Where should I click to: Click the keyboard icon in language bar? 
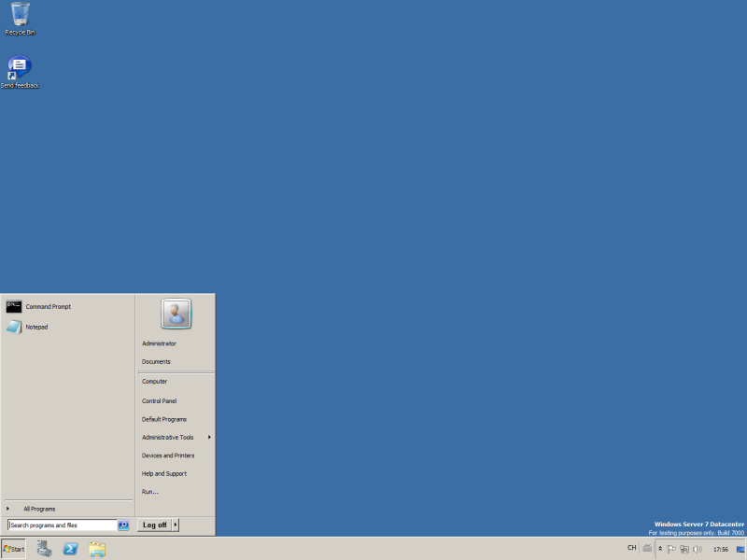coord(647,548)
